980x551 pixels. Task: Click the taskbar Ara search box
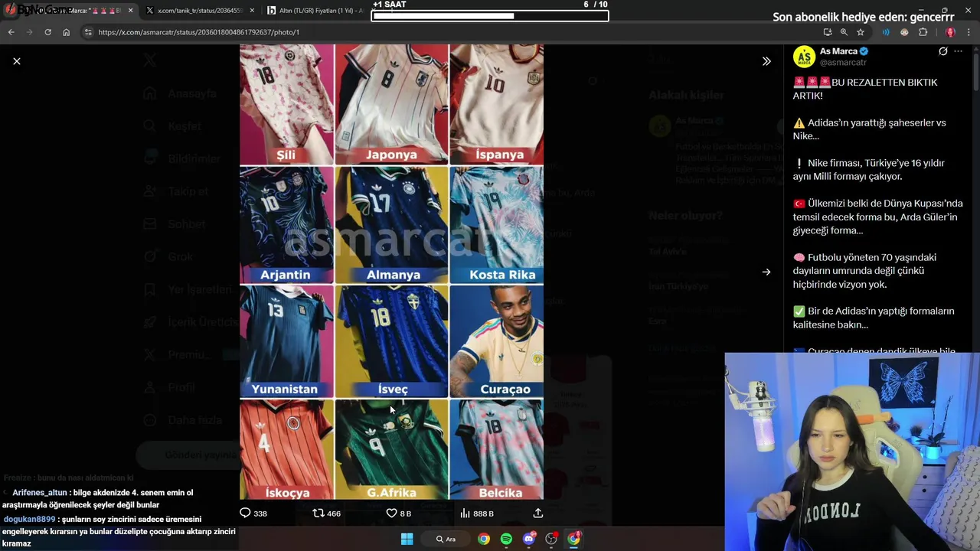[x=446, y=539]
